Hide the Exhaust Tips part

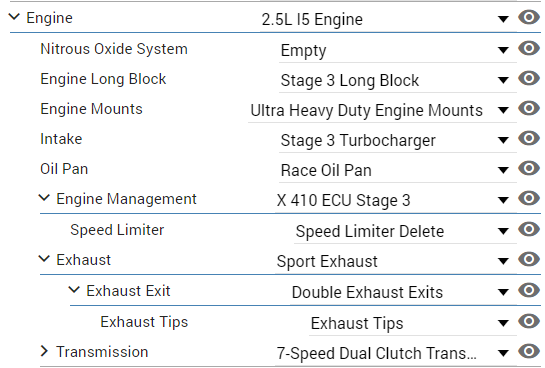[x=529, y=321]
